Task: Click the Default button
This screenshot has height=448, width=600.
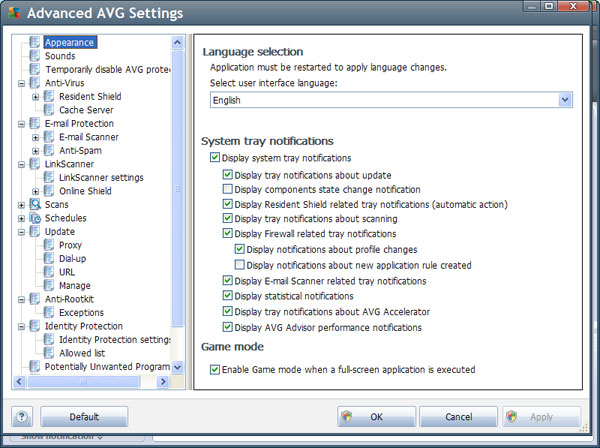Action: (84, 417)
